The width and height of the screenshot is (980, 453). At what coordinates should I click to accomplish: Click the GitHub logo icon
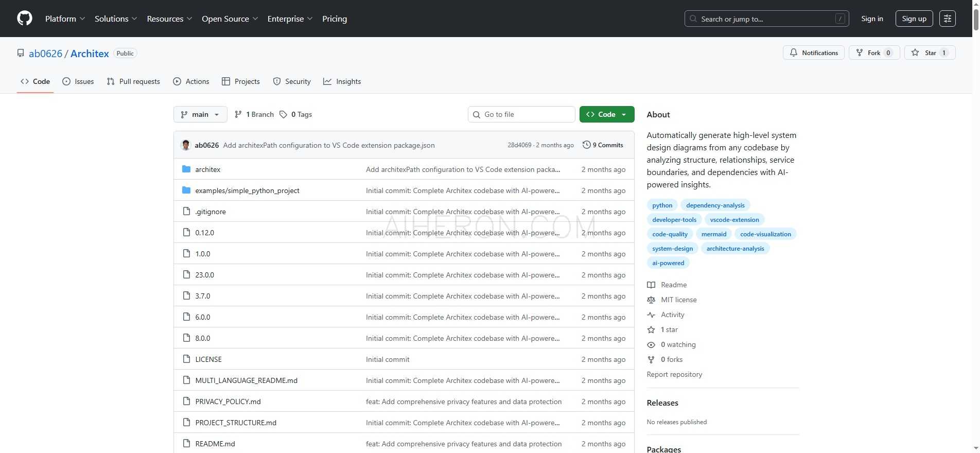click(x=25, y=19)
